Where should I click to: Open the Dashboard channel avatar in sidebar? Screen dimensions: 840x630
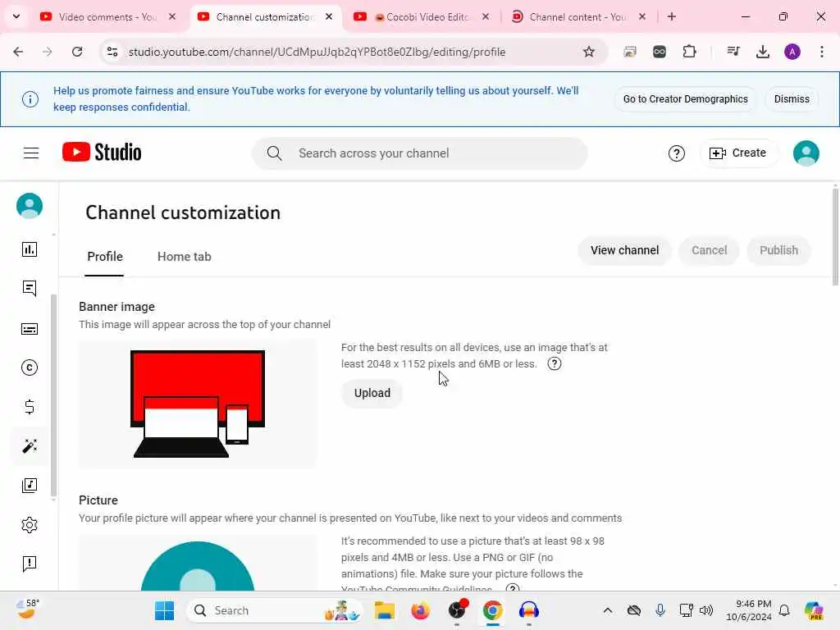click(30, 206)
